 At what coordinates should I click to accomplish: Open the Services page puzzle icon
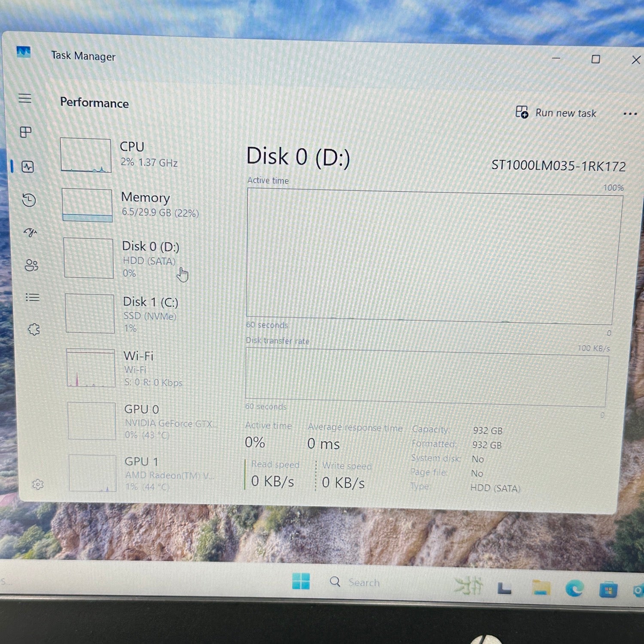(34, 329)
